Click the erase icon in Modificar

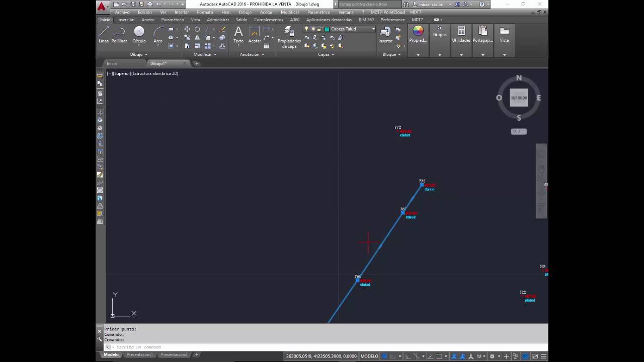click(x=222, y=29)
